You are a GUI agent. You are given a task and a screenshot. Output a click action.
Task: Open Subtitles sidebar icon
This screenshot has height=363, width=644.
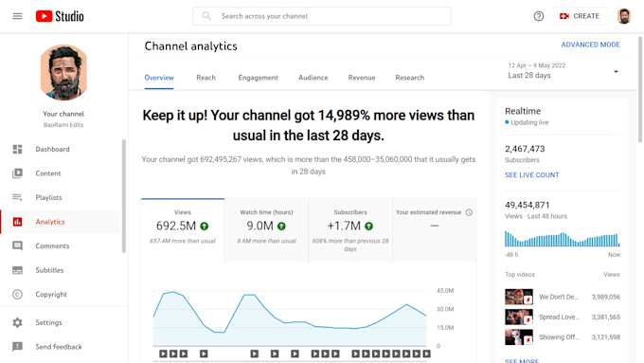coord(17,270)
